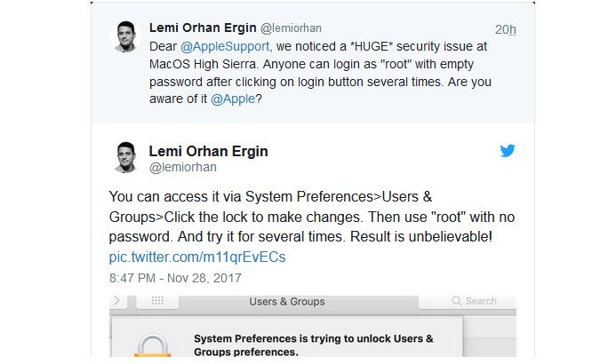
Task: Click the search magnifier icon
Action: tap(459, 301)
